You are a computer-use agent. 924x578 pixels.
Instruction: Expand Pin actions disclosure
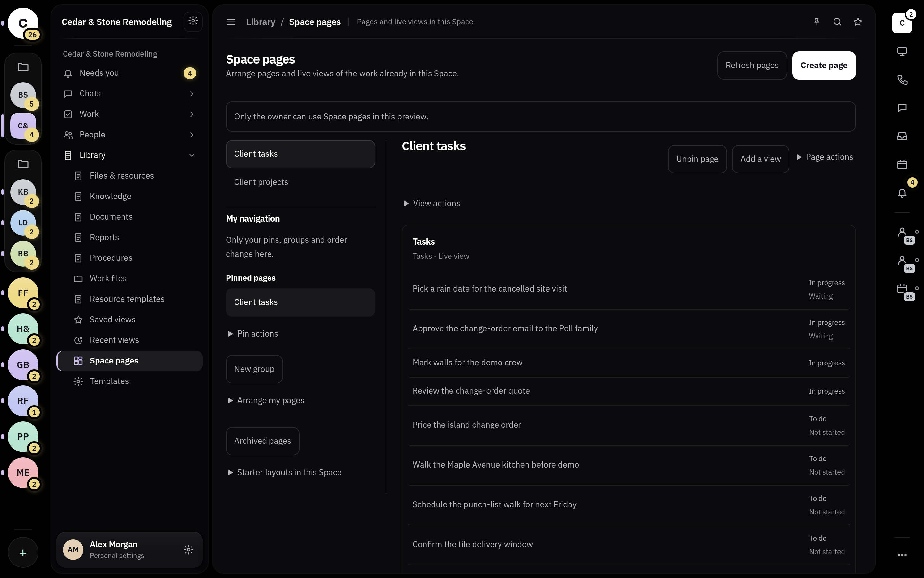coord(253,334)
